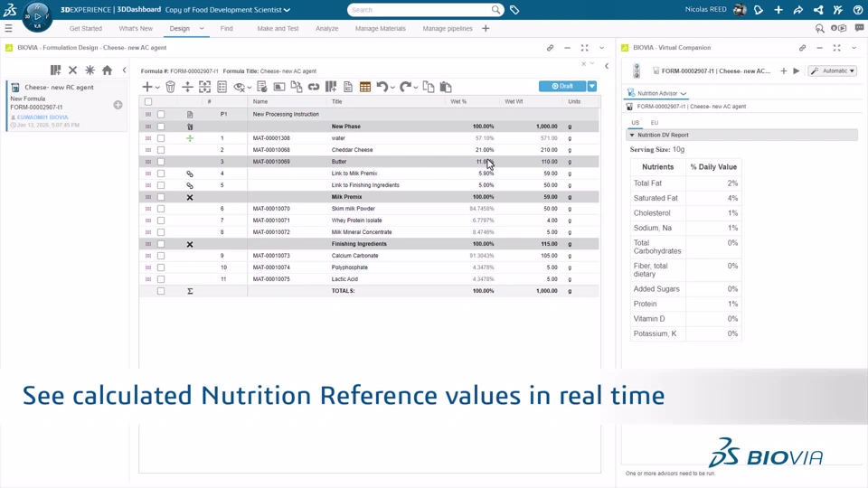
Task: Click the plus button beside New Formula
Action: (118, 105)
